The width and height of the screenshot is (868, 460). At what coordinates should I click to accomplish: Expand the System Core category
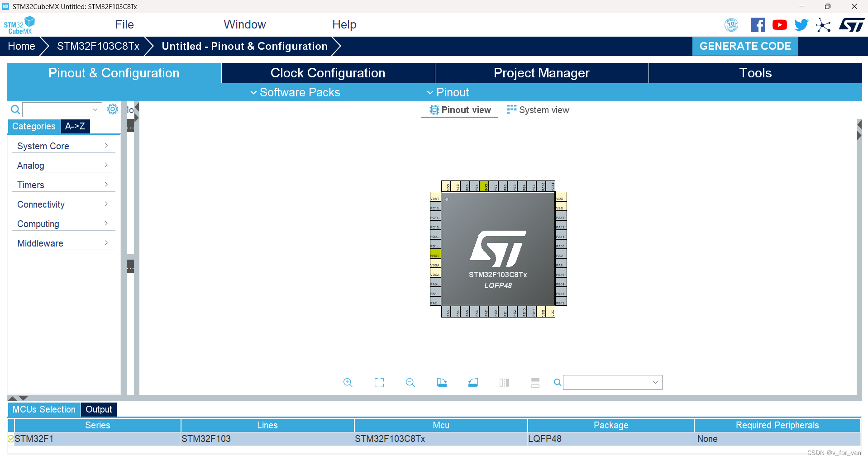click(x=63, y=146)
